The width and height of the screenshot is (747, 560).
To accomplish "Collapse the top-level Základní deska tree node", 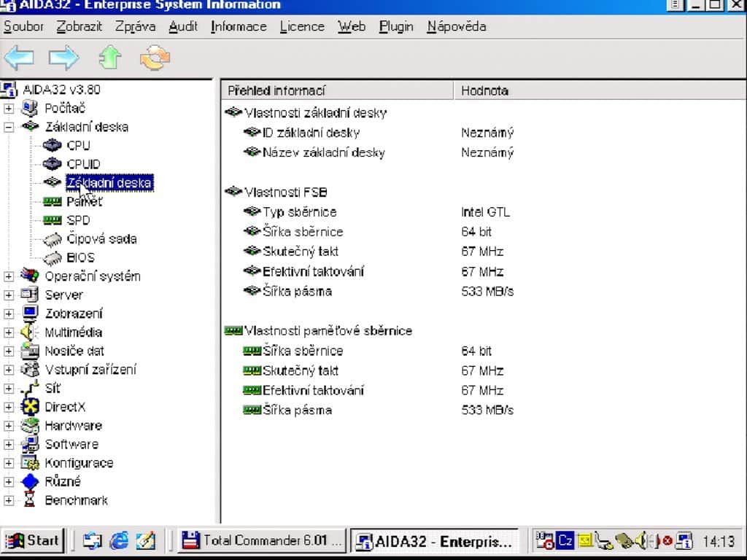I will [9, 127].
